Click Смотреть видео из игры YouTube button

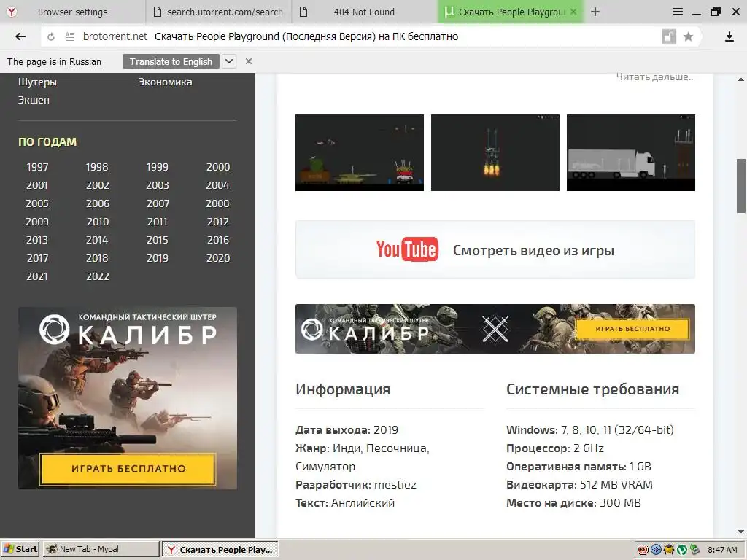[495, 249]
